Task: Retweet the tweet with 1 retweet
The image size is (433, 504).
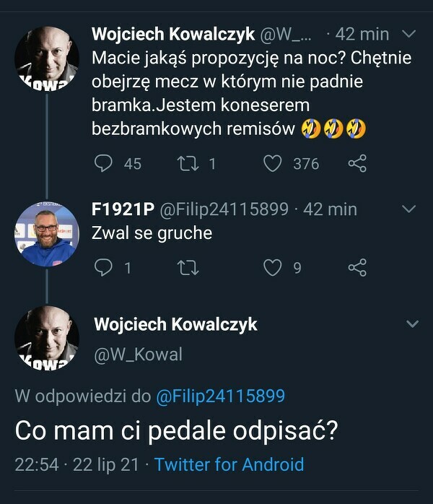Action: coord(187,164)
